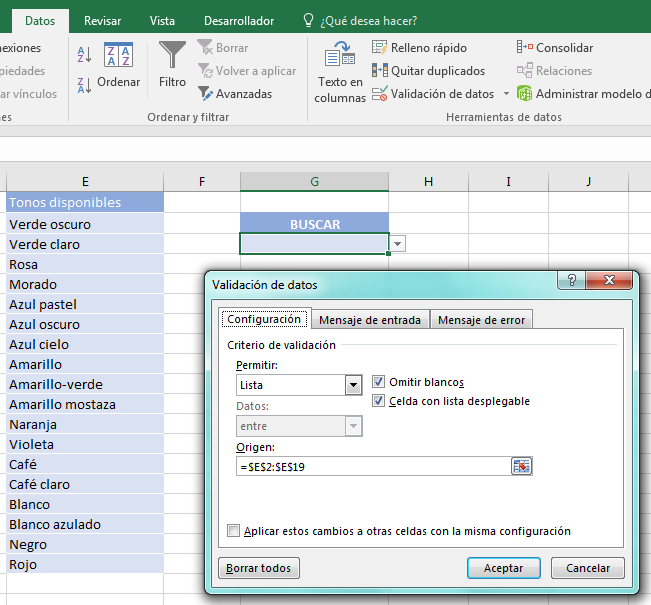Click Relleno rápido in the ribbon
The height and width of the screenshot is (605, 651).
click(419, 48)
